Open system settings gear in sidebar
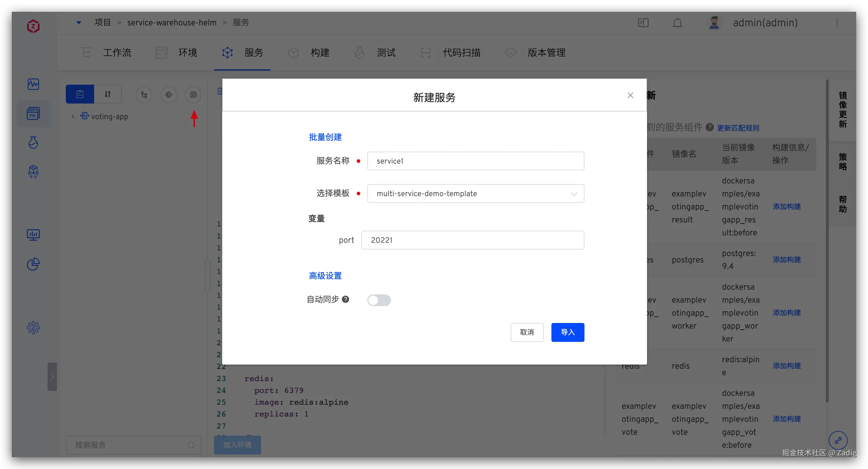 [33, 327]
